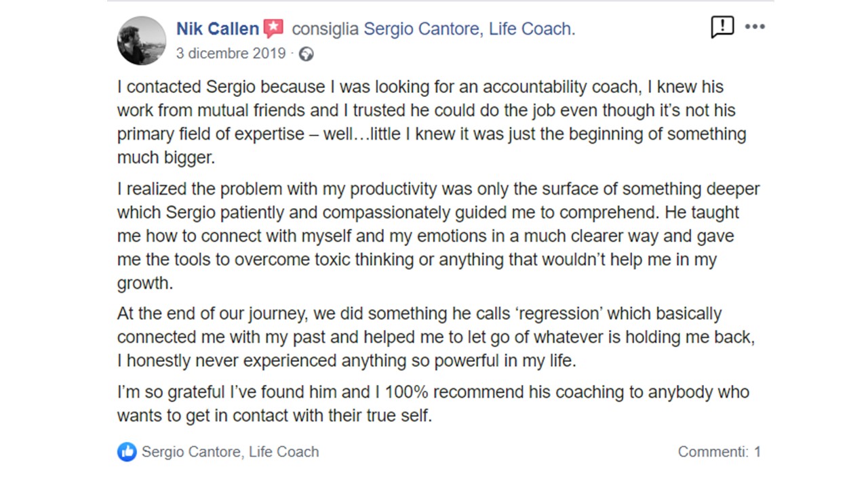Visit the Sergio Cantore, Life Coach page
The width and height of the screenshot is (868, 488).
point(469,28)
